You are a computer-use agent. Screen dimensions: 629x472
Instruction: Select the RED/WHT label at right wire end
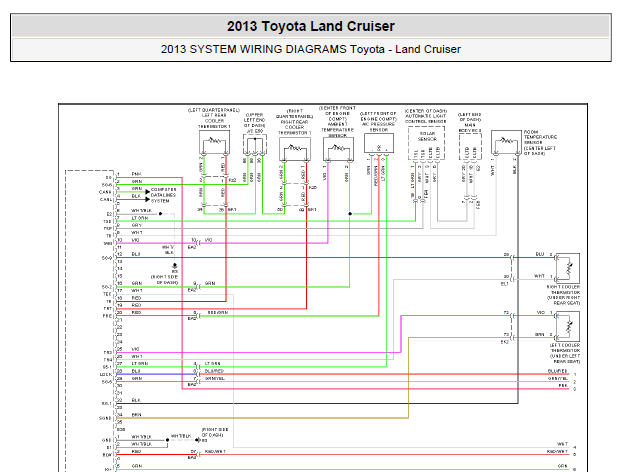(x=558, y=452)
